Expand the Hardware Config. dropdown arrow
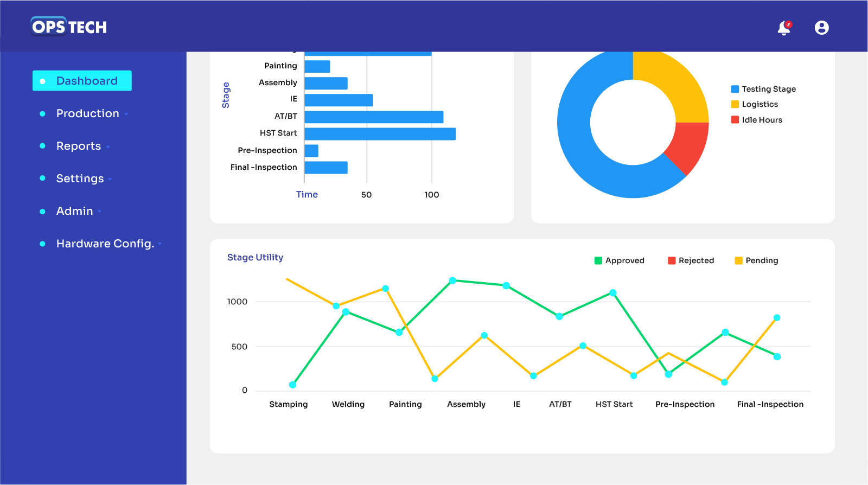 pyautogui.click(x=160, y=245)
